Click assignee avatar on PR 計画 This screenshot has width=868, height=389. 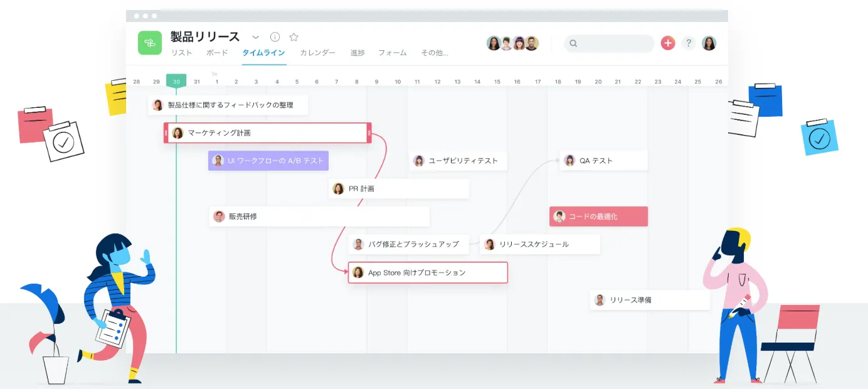(x=338, y=188)
